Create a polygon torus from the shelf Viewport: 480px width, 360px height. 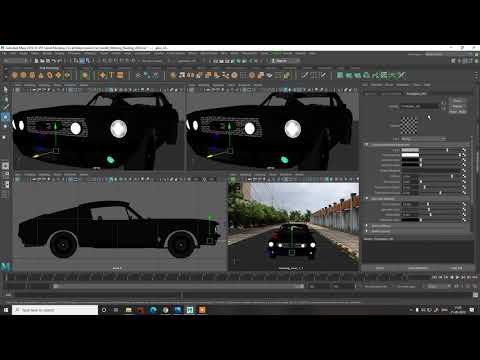[x=50, y=75]
